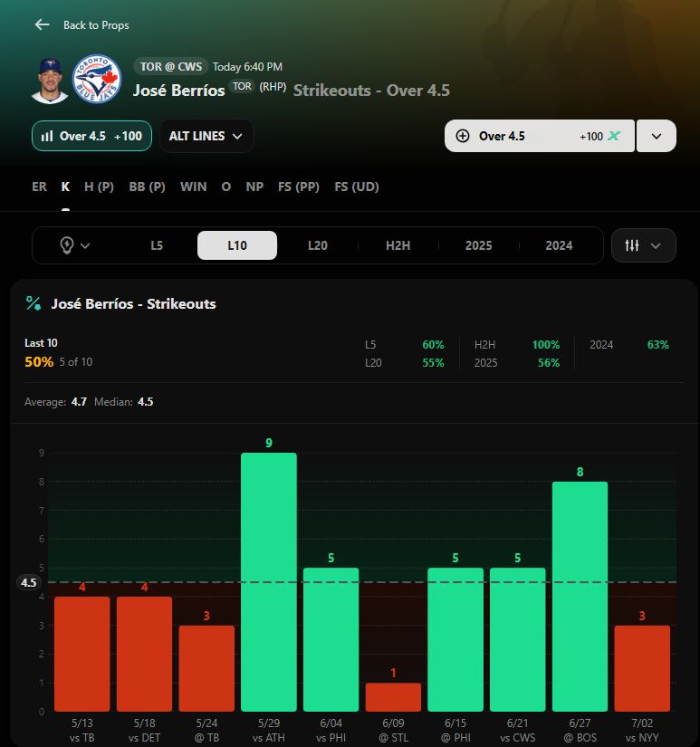
Task: Click the Strikeouts - Over 4.5 heading
Action: tap(371, 91)
